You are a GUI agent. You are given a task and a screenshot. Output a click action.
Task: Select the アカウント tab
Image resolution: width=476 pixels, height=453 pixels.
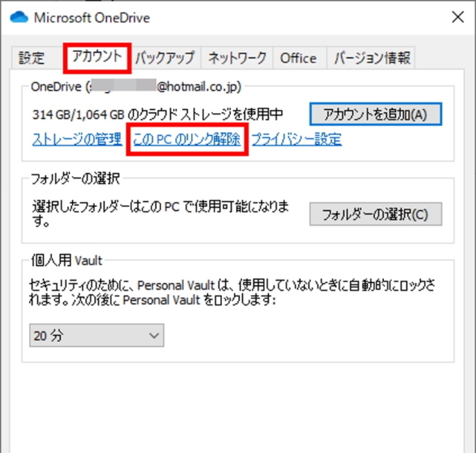pyautogui.click(x=97, y=57)
